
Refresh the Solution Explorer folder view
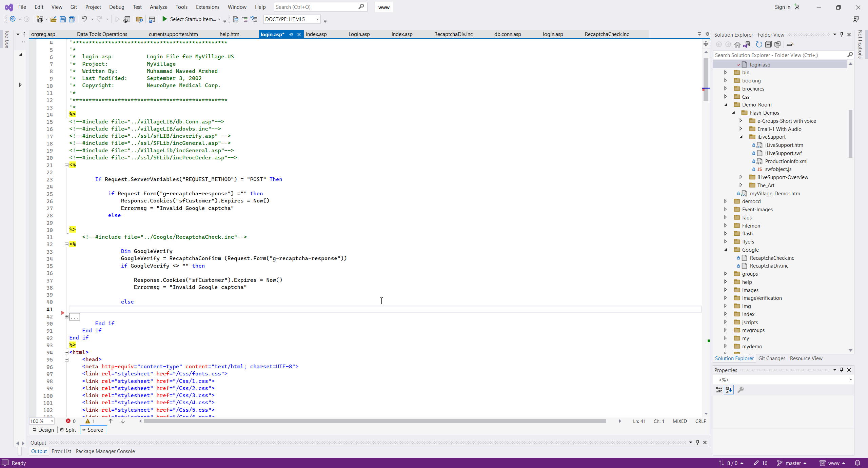point(759,44)
